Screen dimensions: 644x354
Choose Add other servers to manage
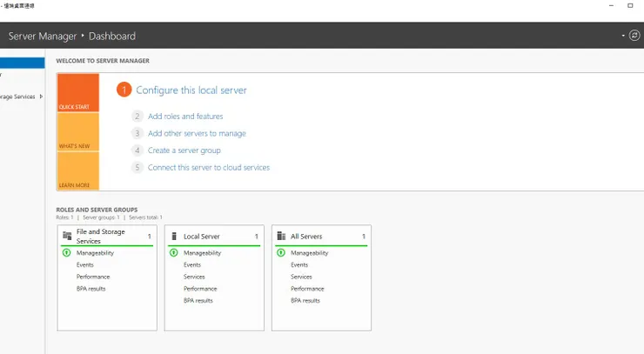[x=197, y=134]
